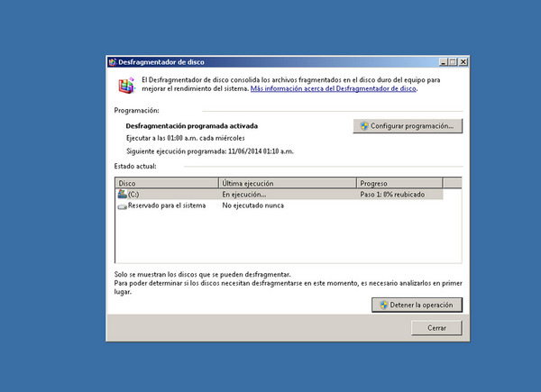Click the large defragmenter icon in header
This screenshot has width=541, height=392.
click(x=126, y=86)
